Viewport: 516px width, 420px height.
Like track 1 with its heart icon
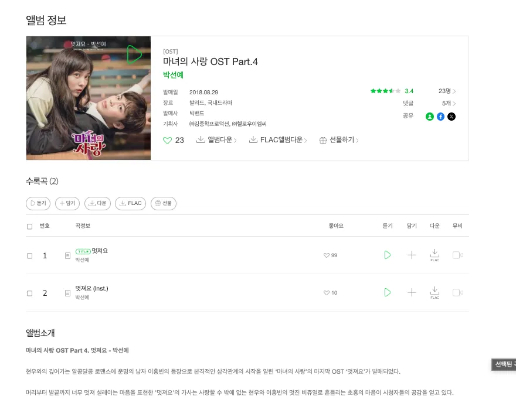(327, 255)
